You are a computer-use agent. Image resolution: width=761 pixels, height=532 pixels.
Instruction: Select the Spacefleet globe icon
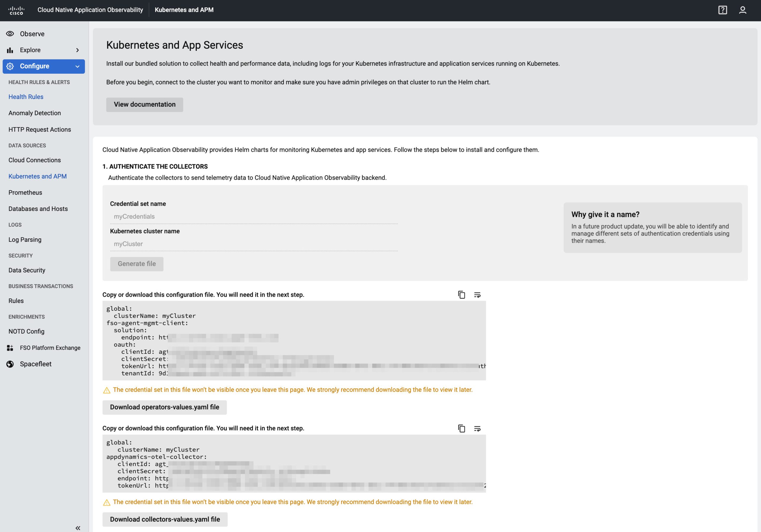click(x=10, y=364)
